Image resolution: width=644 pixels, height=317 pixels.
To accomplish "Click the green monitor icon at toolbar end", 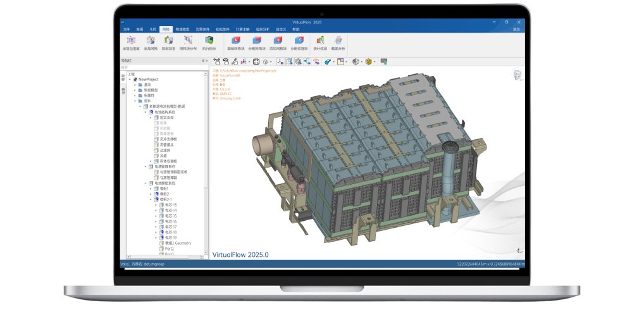I will pyautogui.click(x=383, y=61).
